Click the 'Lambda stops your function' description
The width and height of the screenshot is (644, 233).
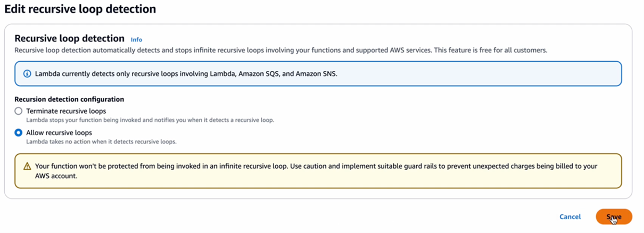pyautogui.click(x=150, y=120)
